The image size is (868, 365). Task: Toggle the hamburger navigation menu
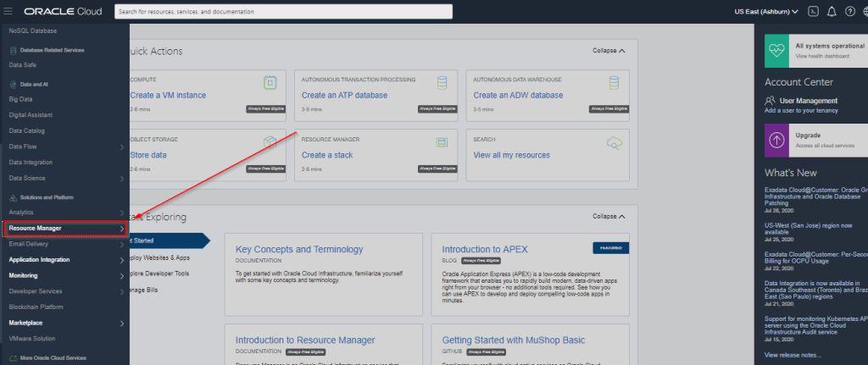click(8, 11)
